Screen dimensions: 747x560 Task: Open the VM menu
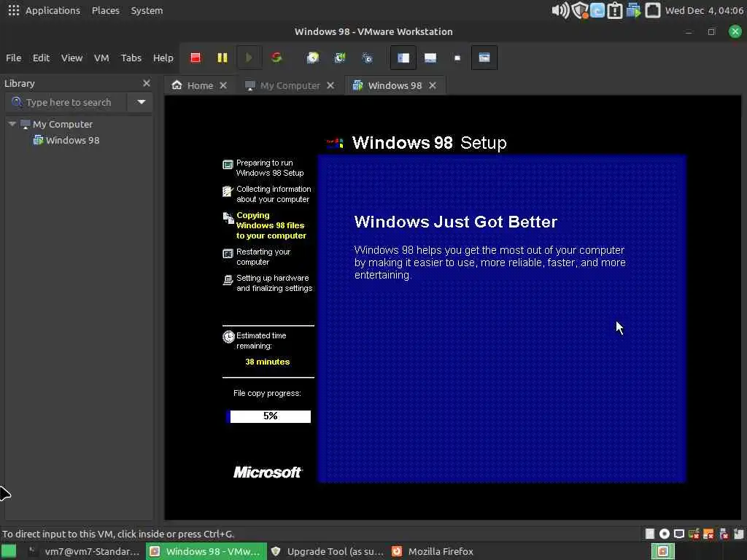(x=101, y=58)
